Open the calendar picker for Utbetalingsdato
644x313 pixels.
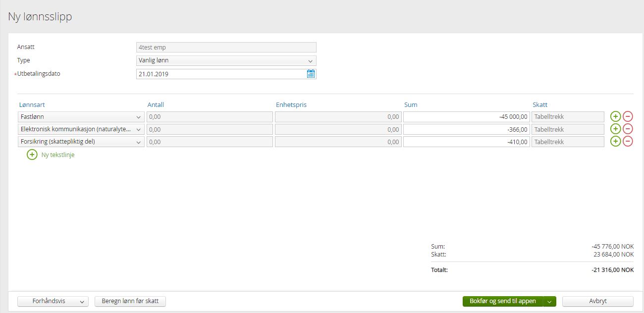pos(311,74)
